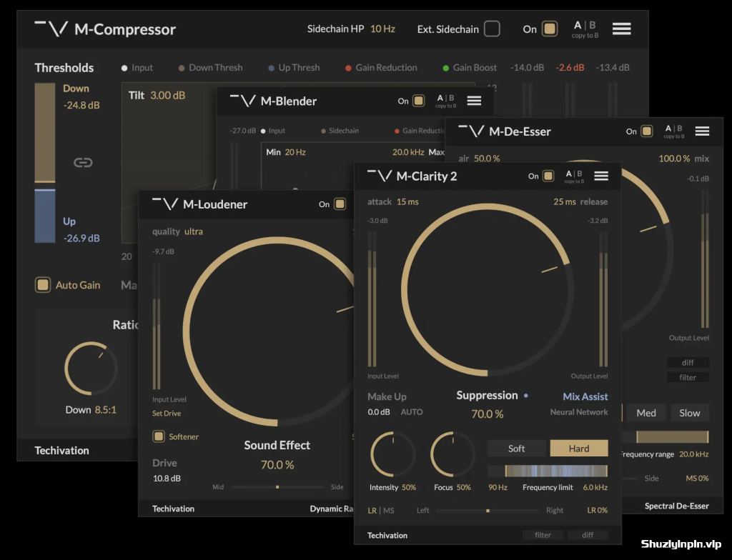
Task: Click AUTO make up in M-Clarity 2
Action: tap(412, 412)
